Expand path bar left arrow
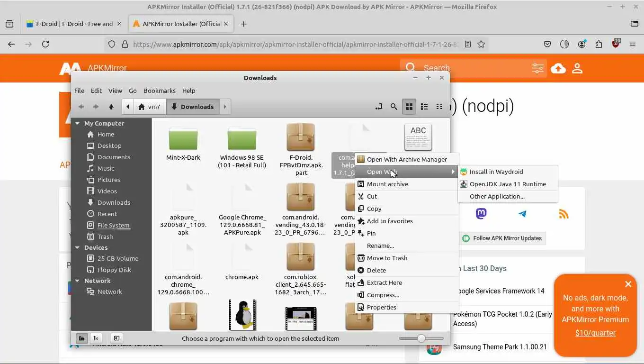644x364 pixels. [128, 107]
